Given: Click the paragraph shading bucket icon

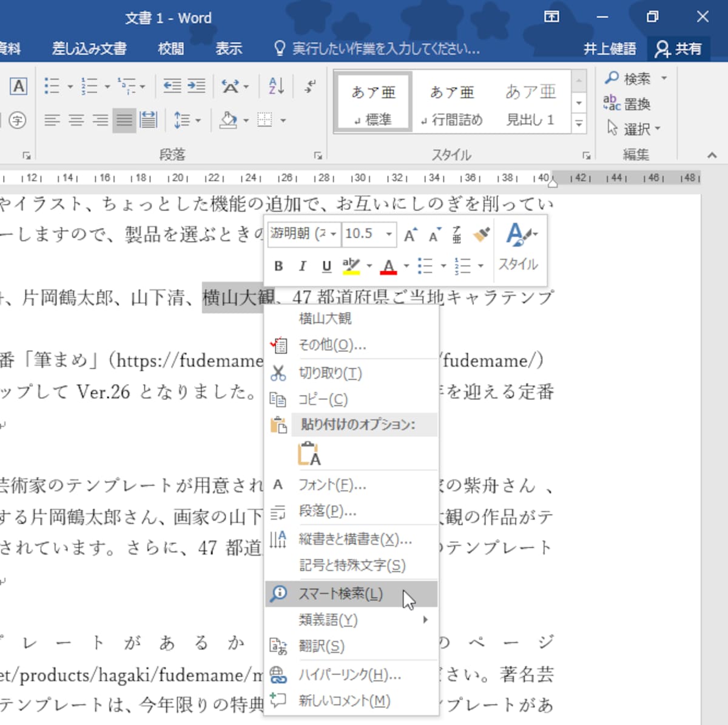Looking at the screenshot, I should [229, 120].
